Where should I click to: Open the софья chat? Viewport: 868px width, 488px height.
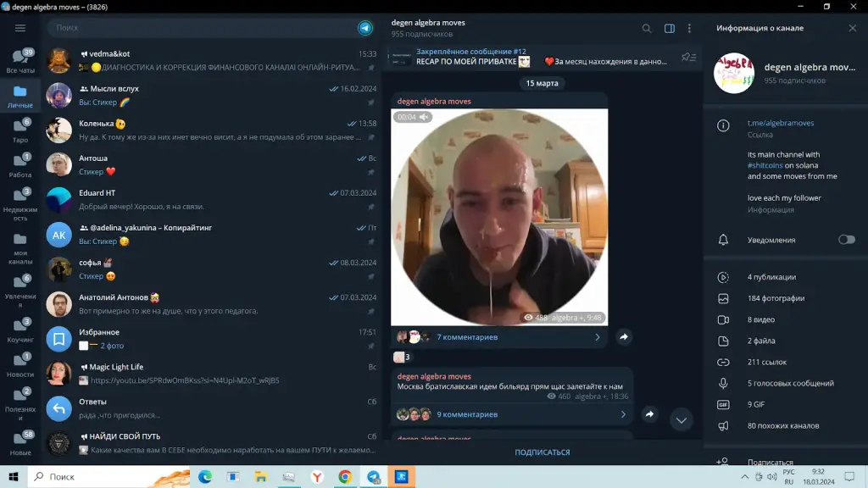211,269
